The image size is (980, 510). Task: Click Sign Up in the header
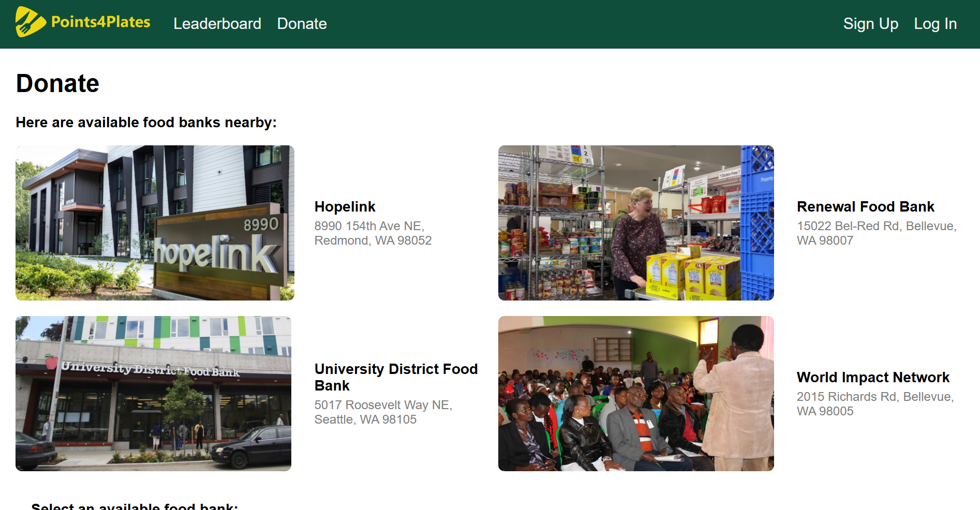pos(871,24)
